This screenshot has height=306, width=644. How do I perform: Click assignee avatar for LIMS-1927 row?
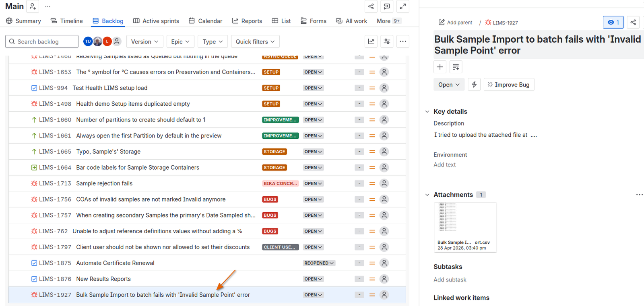tap(384, 295)
